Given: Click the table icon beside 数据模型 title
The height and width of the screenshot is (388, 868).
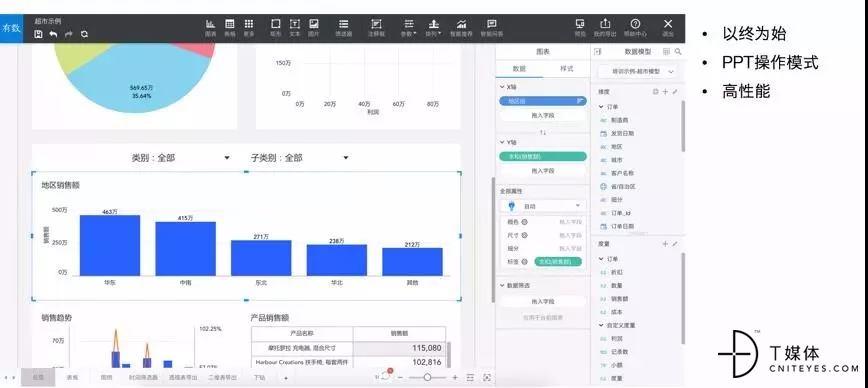Looking at the screenshot, I should 666,51.
